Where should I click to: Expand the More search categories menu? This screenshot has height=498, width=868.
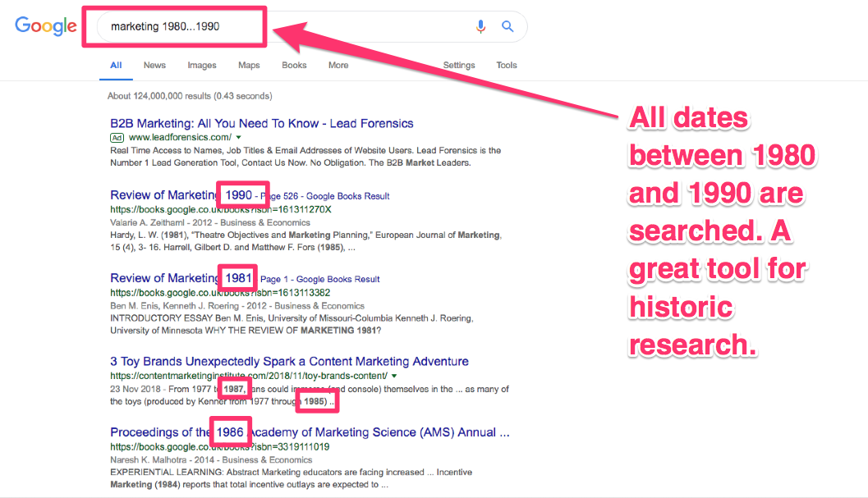[x=338, y=66]
